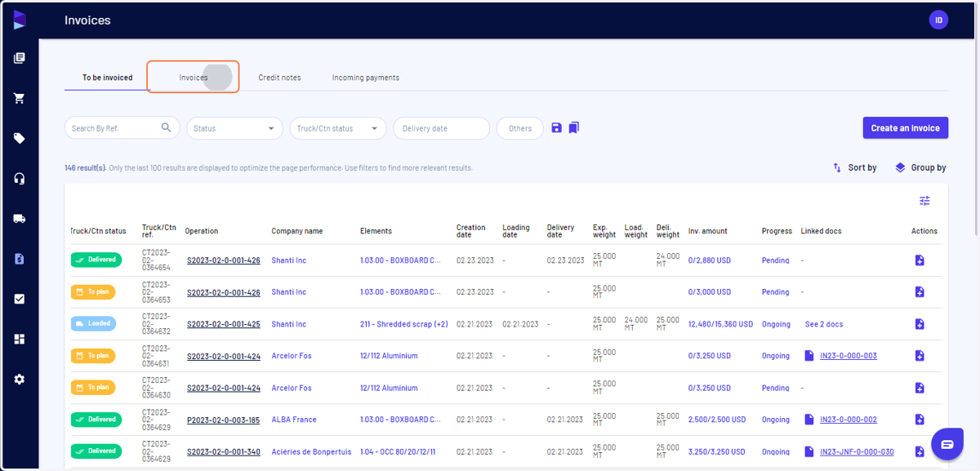Switch to the To be invoiced tab
The image size is (980, 471).
[x=107, y=78]
